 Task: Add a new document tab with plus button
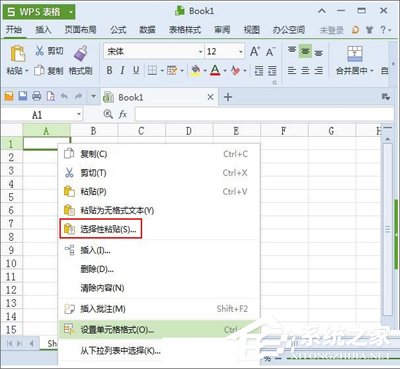click(x=228, y=97)
